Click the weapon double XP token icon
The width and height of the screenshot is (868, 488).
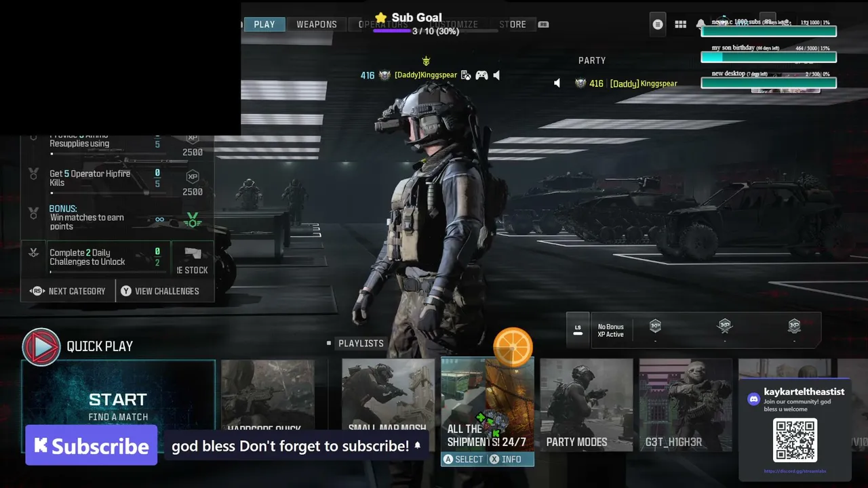tap(725, 326)
